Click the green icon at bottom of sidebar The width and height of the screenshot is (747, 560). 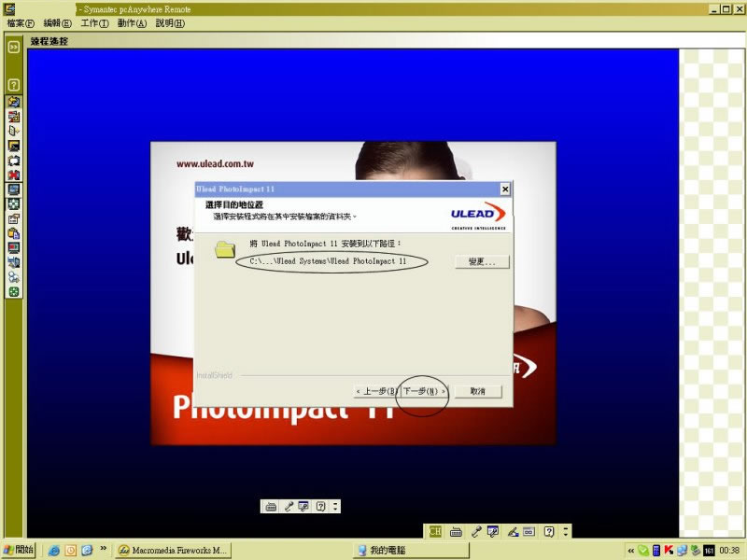pyautogui.click(x=14, y=291)
